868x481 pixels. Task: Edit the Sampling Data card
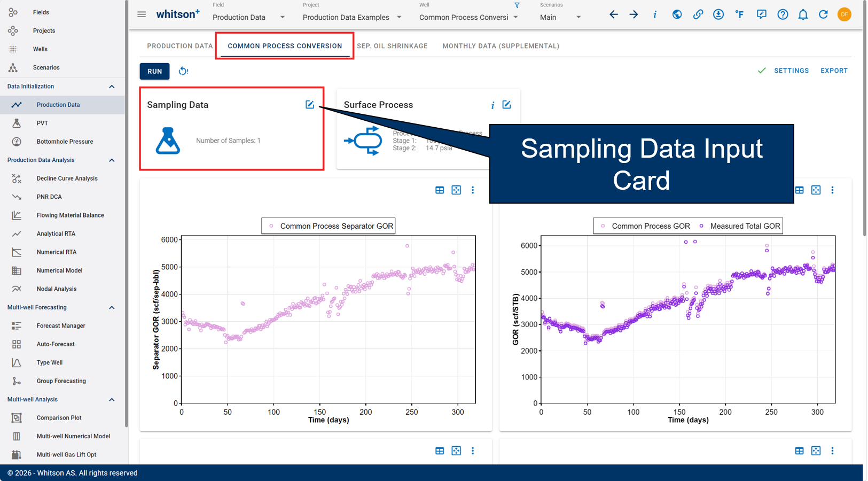point(310,105)
